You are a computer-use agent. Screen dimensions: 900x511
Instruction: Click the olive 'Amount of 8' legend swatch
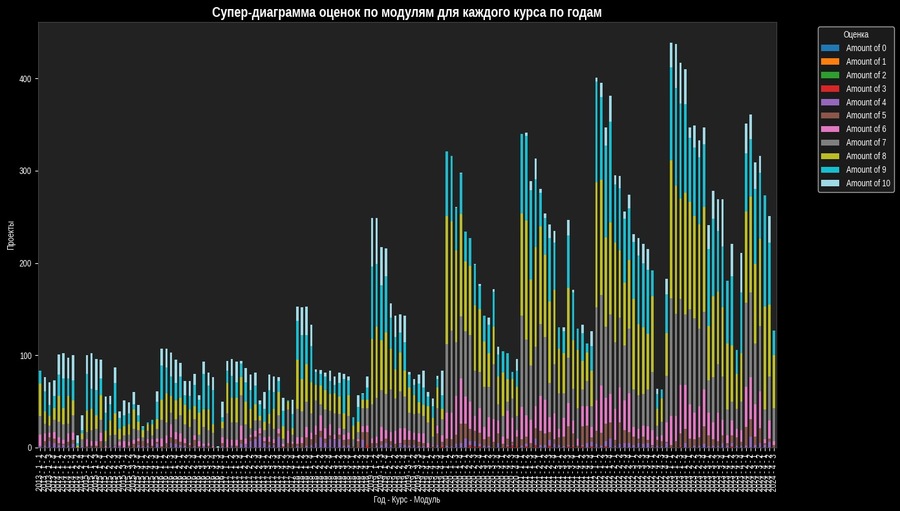coord(830,156)
